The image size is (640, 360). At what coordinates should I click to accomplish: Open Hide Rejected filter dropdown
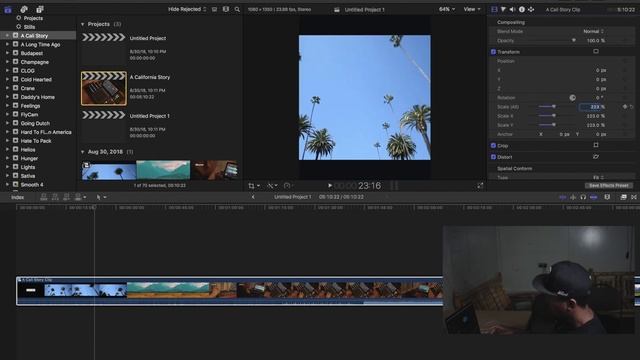click(187, 9)
